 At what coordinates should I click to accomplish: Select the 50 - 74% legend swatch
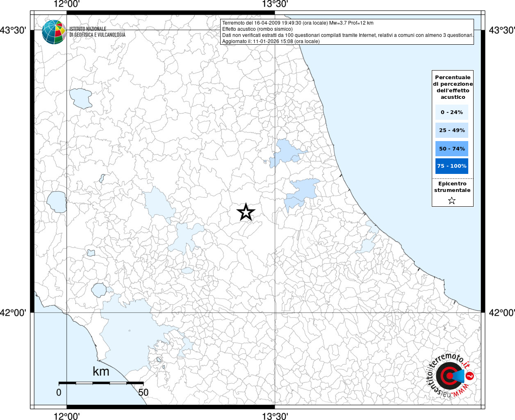click(452, 148)
